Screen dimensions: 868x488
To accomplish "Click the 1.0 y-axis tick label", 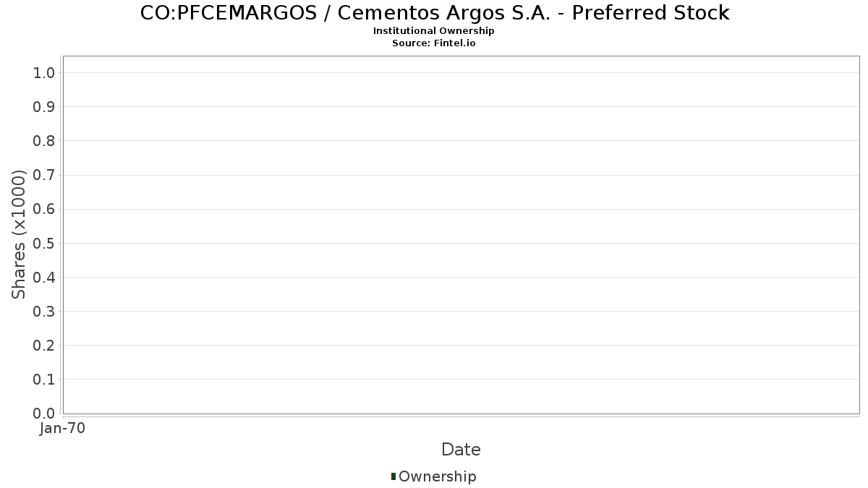I will click(x=44, y=73).
